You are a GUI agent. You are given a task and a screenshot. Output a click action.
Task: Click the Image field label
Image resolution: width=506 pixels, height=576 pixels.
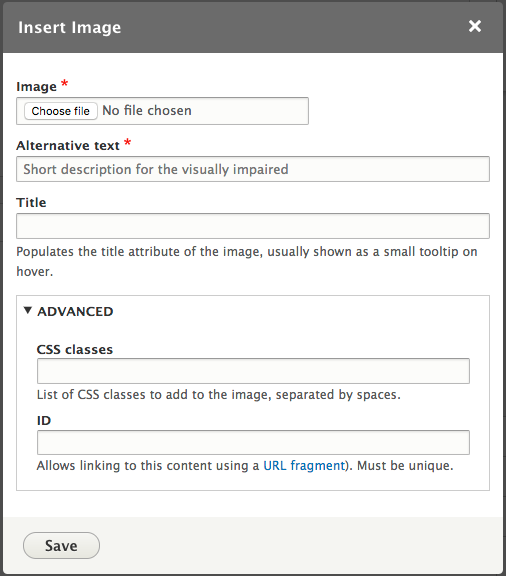(x=36, y=87)
